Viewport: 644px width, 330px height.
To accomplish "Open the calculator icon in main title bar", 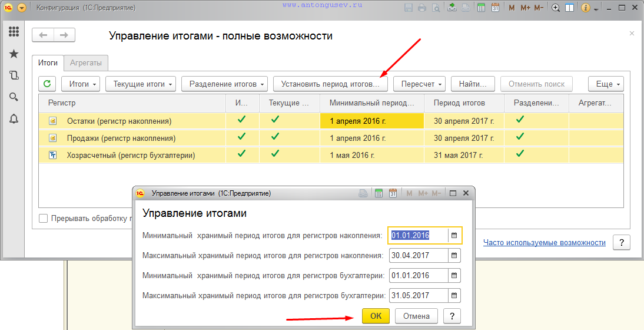I will click(481, 8).
